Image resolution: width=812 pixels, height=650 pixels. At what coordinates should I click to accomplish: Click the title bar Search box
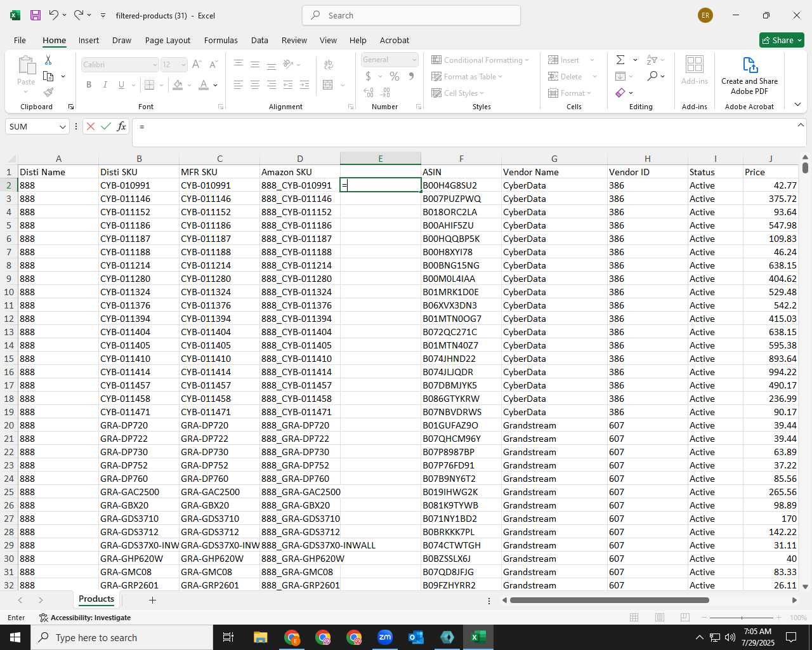coord(412,15)
